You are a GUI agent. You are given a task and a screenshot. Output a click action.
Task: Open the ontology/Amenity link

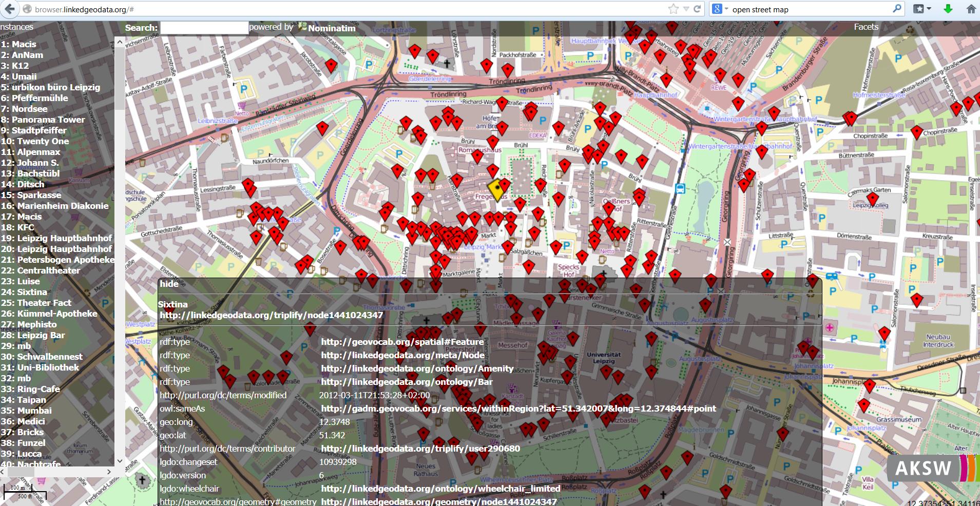click(x=417, y=368)
